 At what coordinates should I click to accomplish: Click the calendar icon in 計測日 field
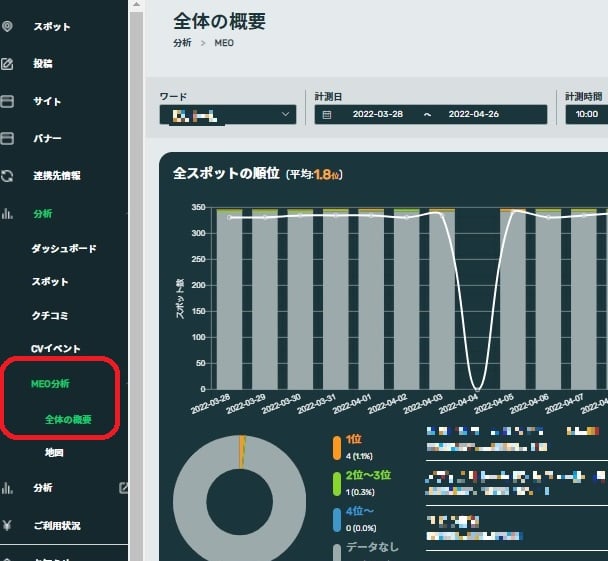pyautogui.click(x=327, y=115)
